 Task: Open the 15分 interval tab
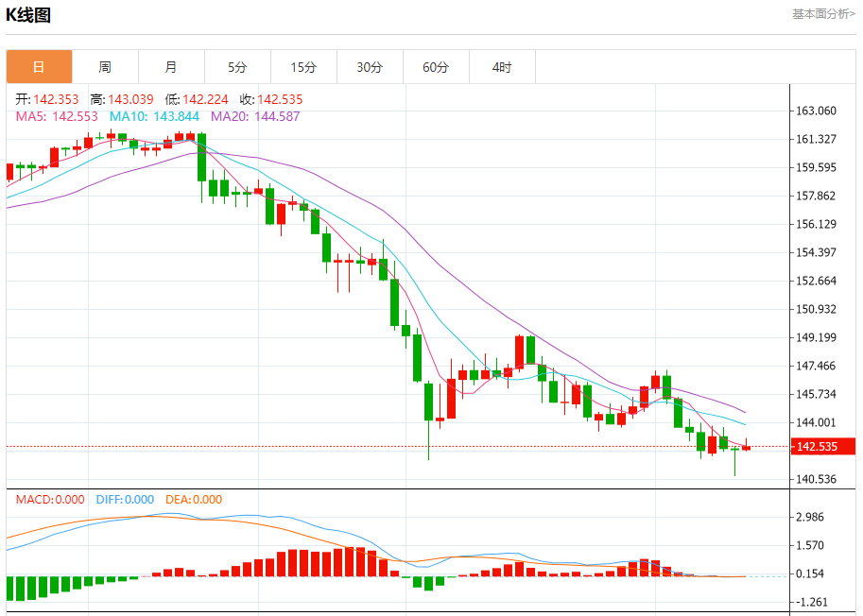pyautogui.click(x=303, y=67)
